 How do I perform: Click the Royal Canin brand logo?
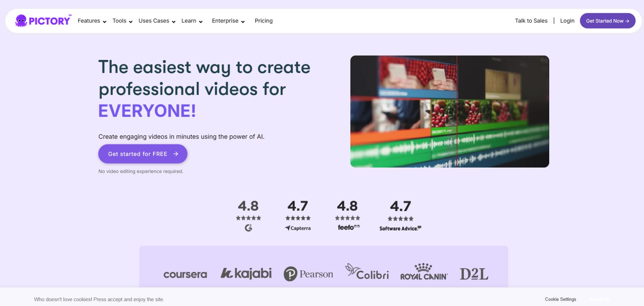[x=424, y=272]
